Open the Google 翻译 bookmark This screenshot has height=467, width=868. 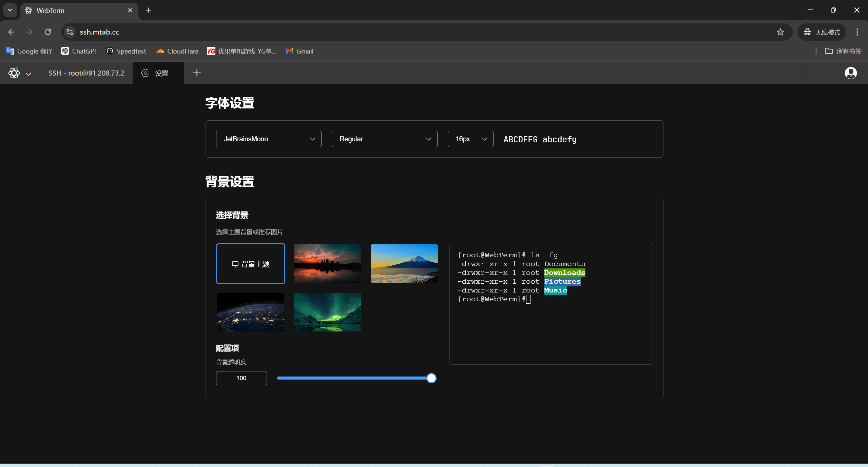point(30,51)
